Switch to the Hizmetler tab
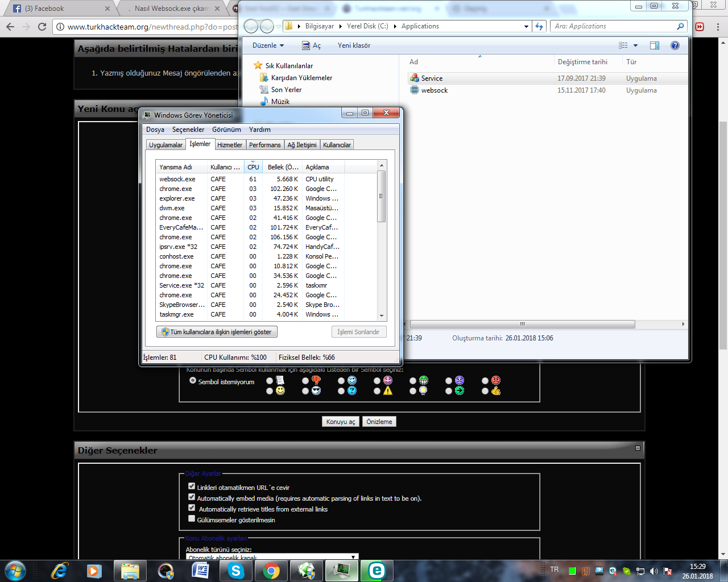The width and height of the screenshot is (728, 582). [x=230, y=145]
